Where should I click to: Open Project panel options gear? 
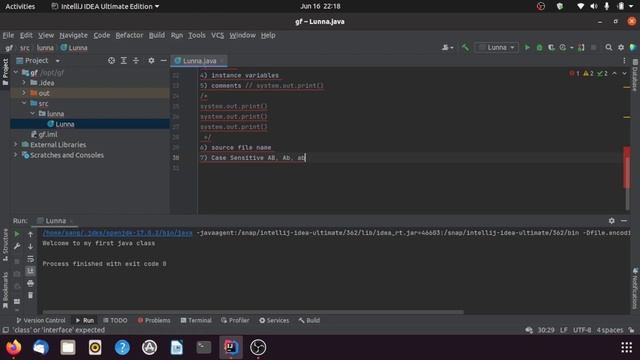click(x=151, y=60)
